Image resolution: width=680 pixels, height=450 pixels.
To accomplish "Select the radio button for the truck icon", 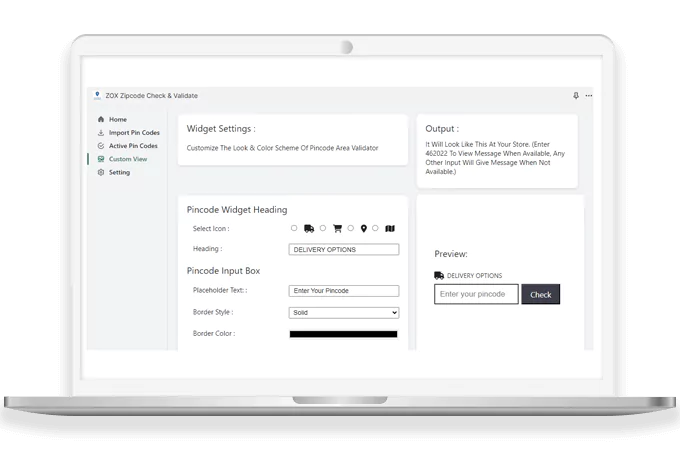I will (294, 228).
